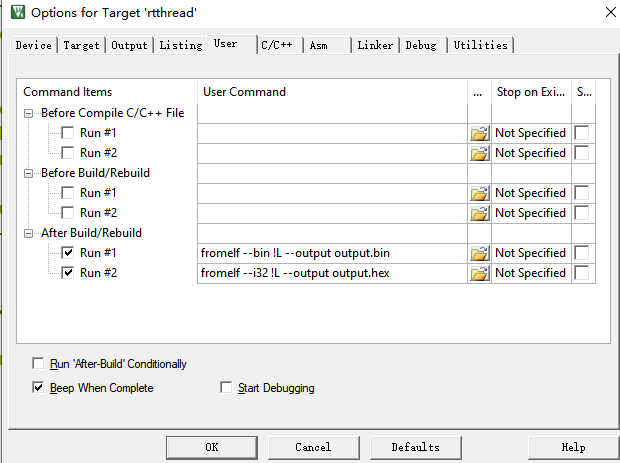The width and height of the screenshot is (620, 463).
Task: Click browse folder icon for Before Compile Run #1
Action: pyautogui.click(x=479, y=133)
